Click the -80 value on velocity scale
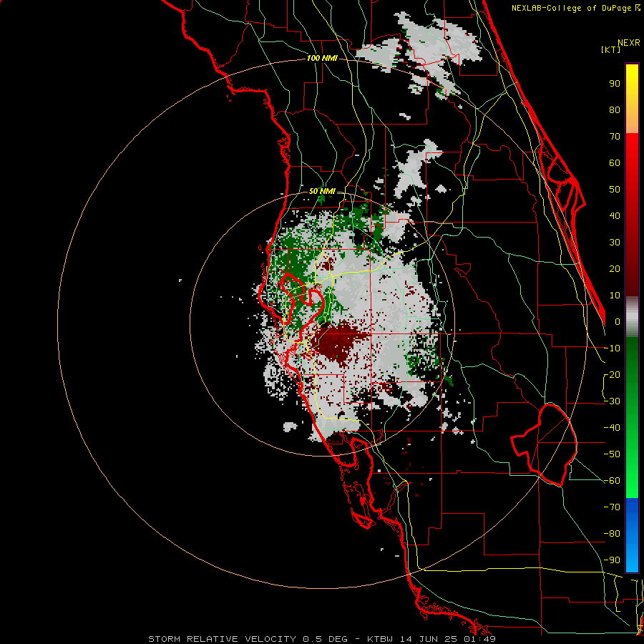The image size is (644, 644). (612, 534)
